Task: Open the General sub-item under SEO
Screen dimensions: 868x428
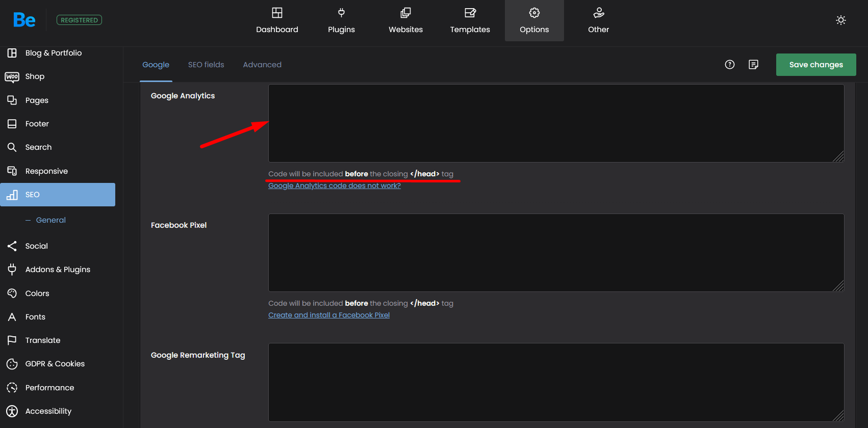Action: click(51, 220)
